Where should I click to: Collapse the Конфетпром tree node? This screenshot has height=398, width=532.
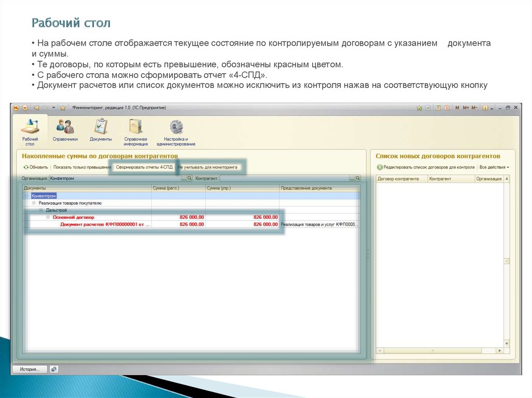(x=27, y=196)
